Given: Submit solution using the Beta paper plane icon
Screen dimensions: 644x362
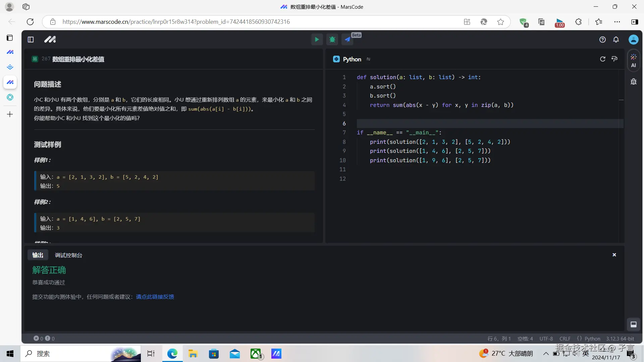Looking at the screenshot, I should (347, 40).
